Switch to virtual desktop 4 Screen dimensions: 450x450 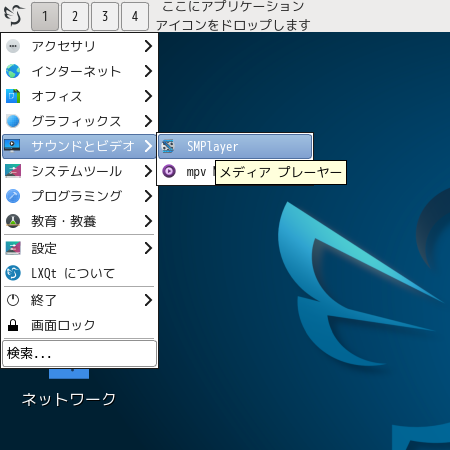[x=135, y=16]
